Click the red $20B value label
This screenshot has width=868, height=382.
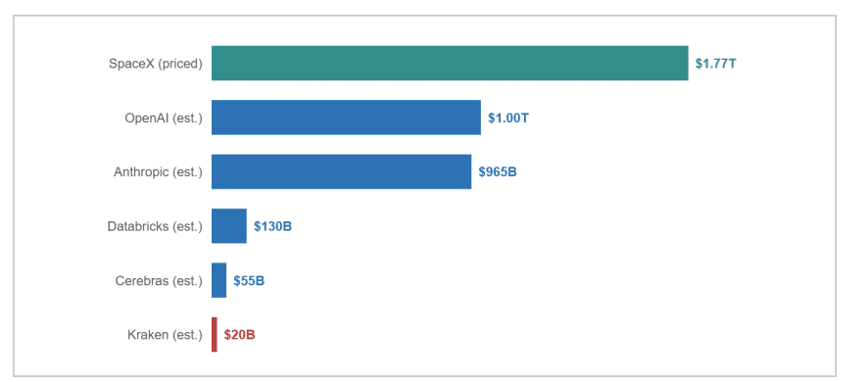pos(240,335)
